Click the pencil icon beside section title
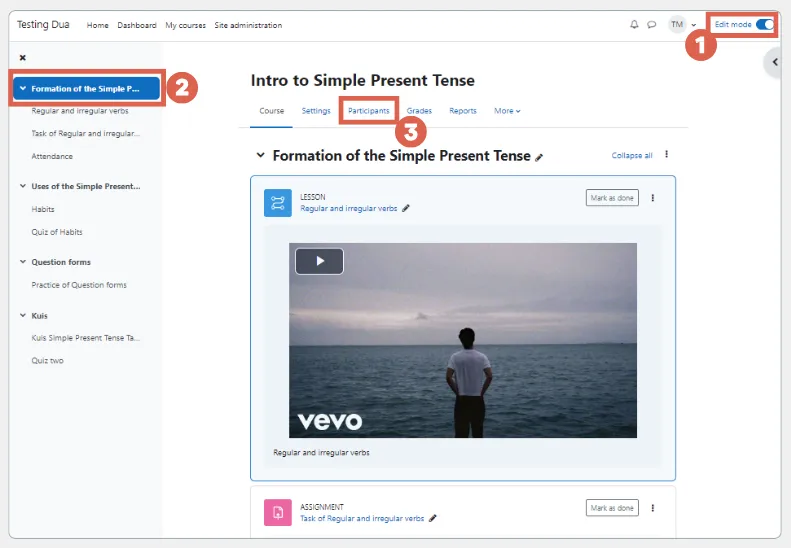This screenshot has height=548, width=791. 540,157
